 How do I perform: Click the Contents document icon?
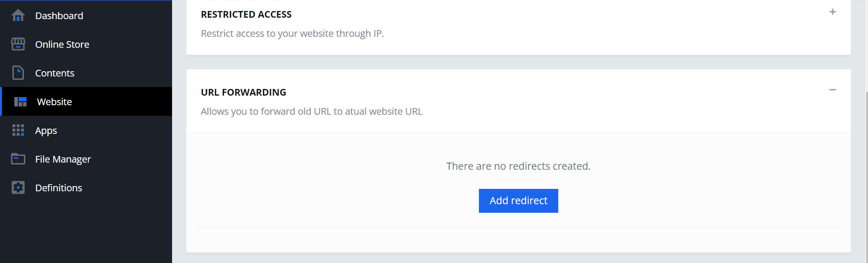(x=18, y=73)
